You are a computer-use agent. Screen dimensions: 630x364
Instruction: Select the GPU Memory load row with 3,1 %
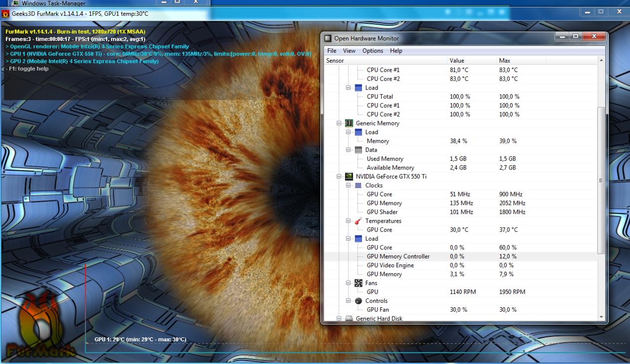(x=460, y=275)
